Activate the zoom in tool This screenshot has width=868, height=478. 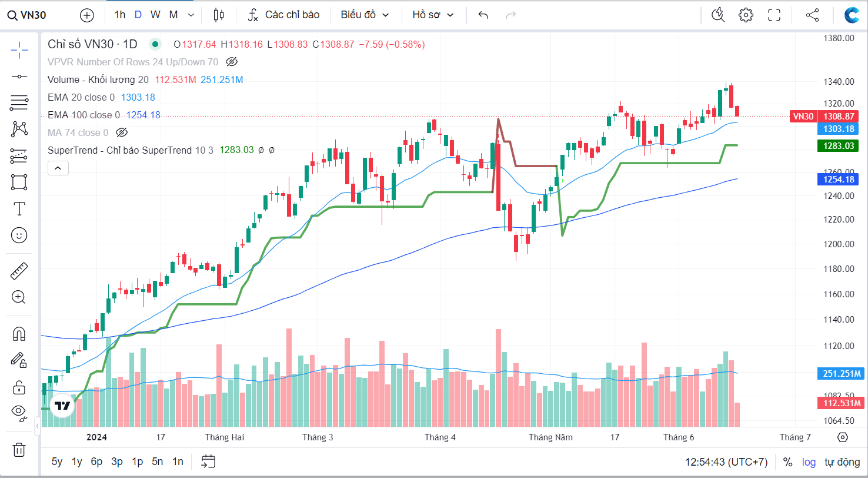pos(19,297)
